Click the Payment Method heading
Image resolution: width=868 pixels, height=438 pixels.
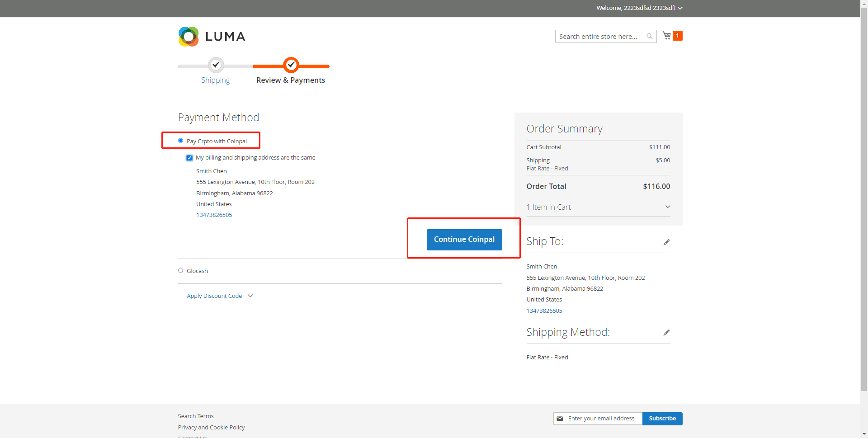pyautogui.click(x=218, y=118)
